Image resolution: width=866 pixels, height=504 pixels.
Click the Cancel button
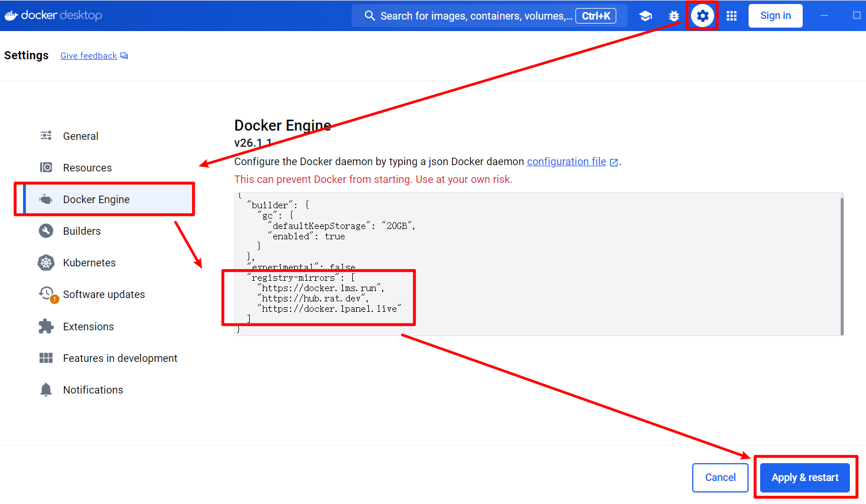click(720, 478)
